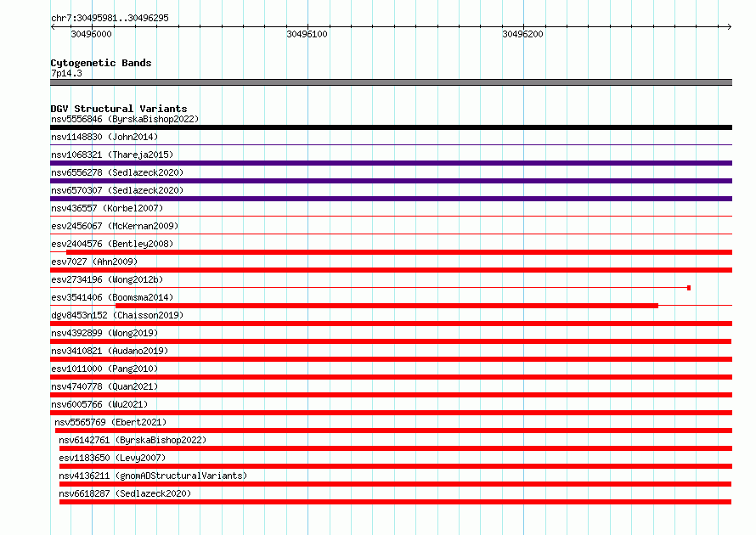This screenshot has height=535, width=756.
Task: Click the chr7:30495981..30496295 coordinates text
Action: coord(110,18)
